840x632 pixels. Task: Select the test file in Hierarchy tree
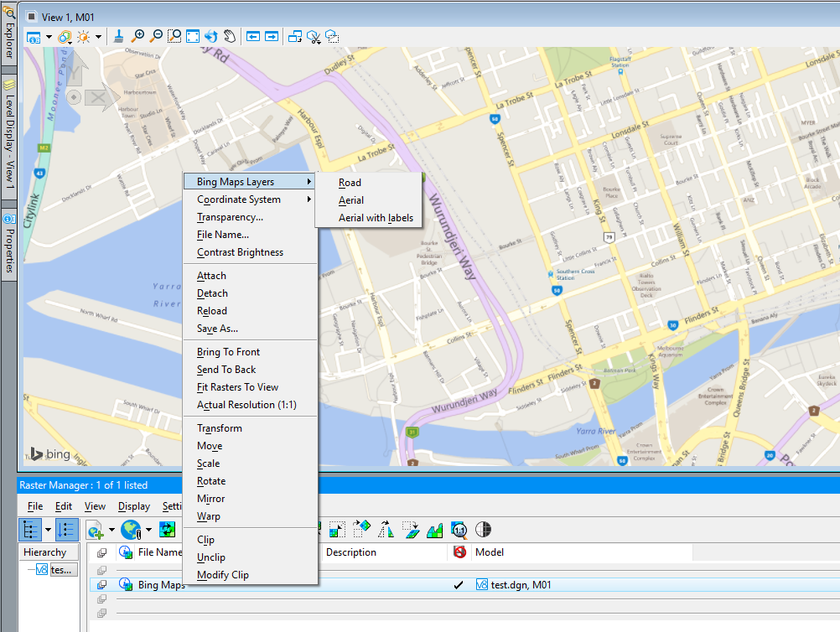60,570
